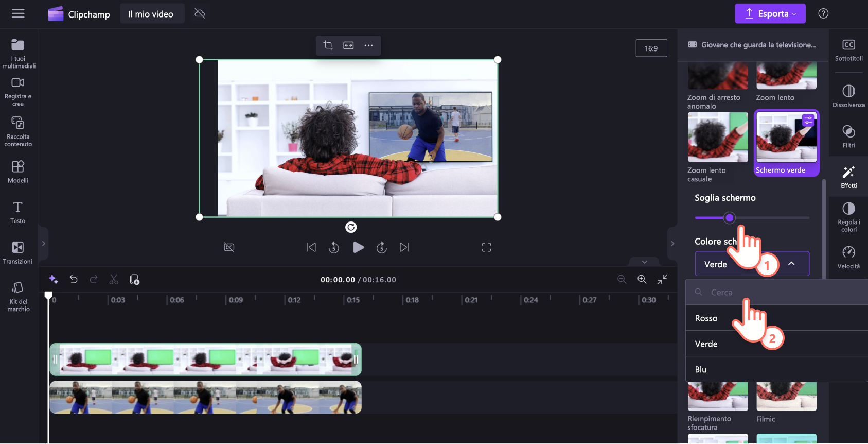
Task: Open Sottotitoli captions tab
Action: coord(848,50)
